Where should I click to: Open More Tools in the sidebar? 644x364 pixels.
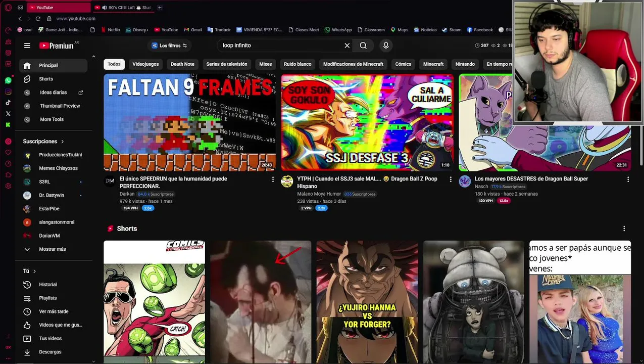click(x=53, y=119)
